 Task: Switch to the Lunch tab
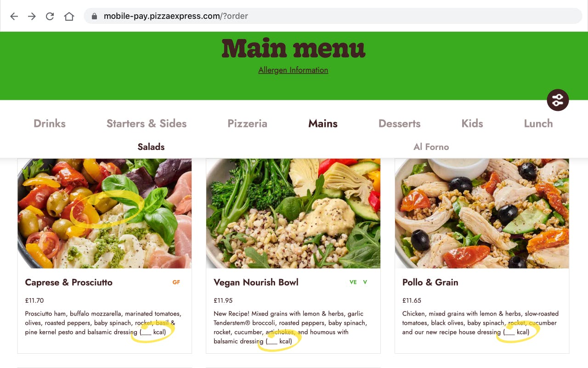point(538,123)
